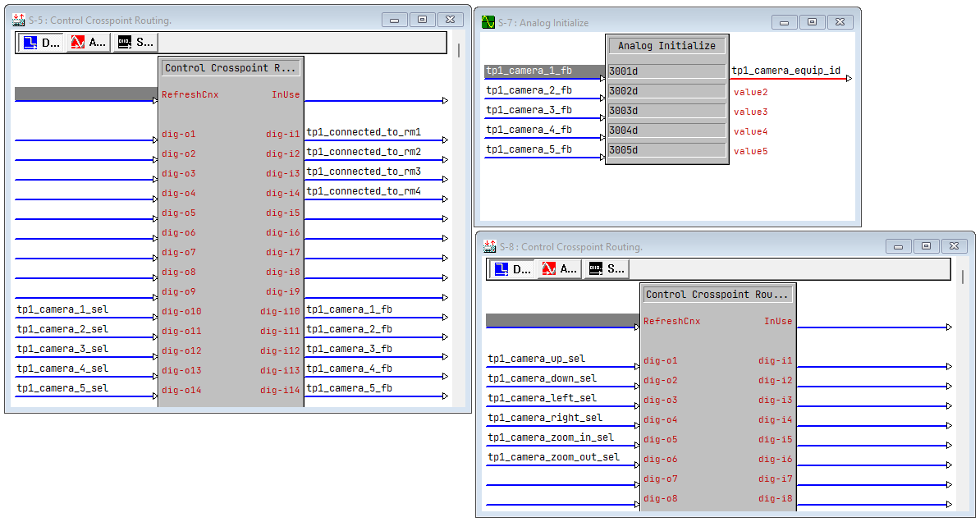This screenshot has width=980, height=522.
Task: Click the S-5 window vertical scrollbar
Action: click(x=458, y=51)
